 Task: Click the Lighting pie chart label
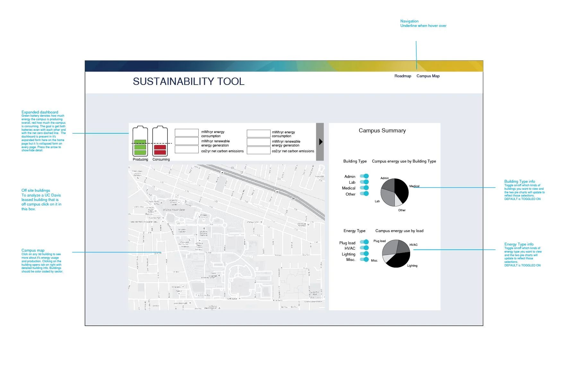click(x=412, y=266)
